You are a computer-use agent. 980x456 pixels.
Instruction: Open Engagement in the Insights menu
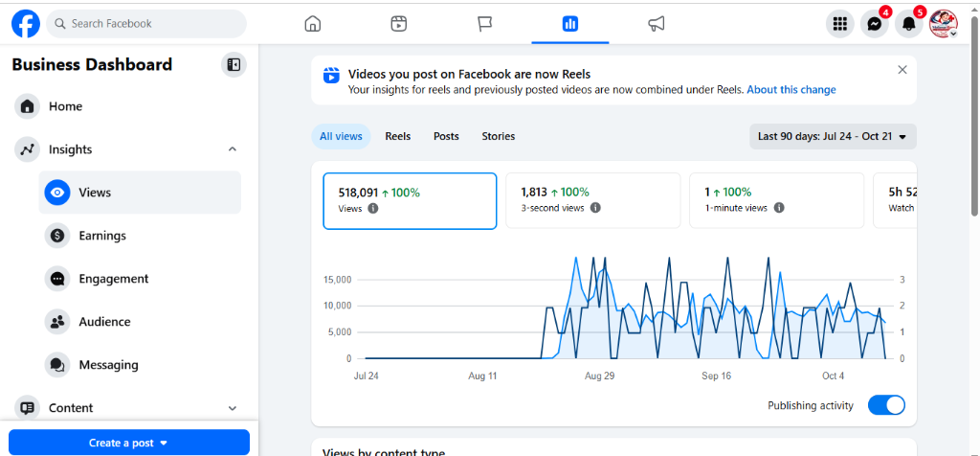click(x=140, y=279)
